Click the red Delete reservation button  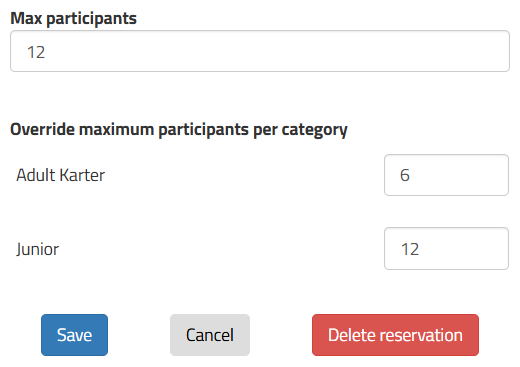[395, 335]
